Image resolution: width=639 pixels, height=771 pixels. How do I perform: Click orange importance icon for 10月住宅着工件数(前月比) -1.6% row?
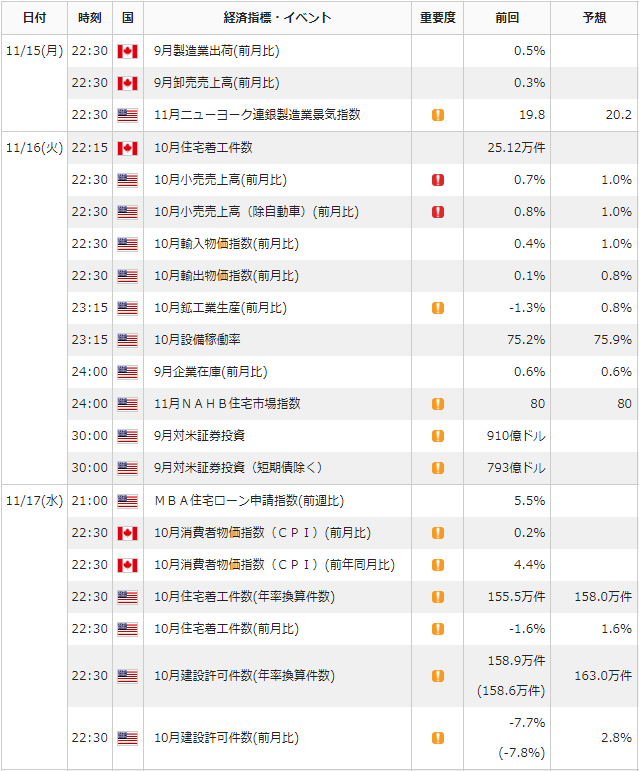pos(437,629)
